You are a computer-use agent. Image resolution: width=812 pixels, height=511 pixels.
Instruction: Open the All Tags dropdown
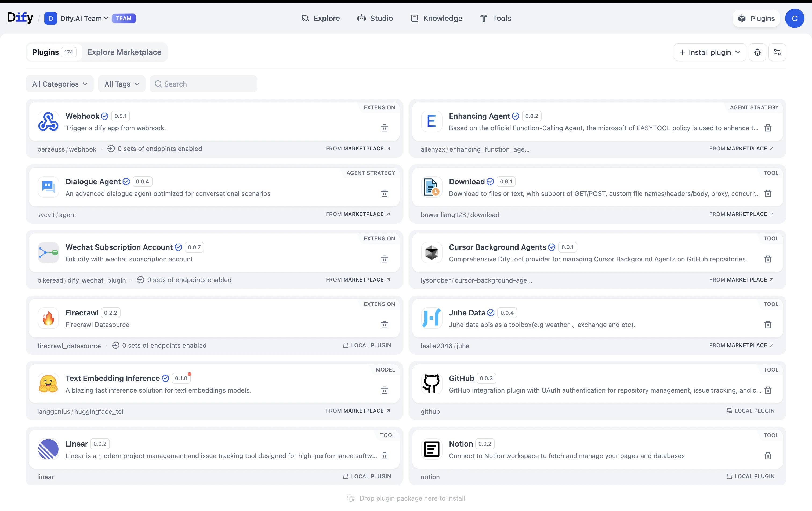(121, 84)
